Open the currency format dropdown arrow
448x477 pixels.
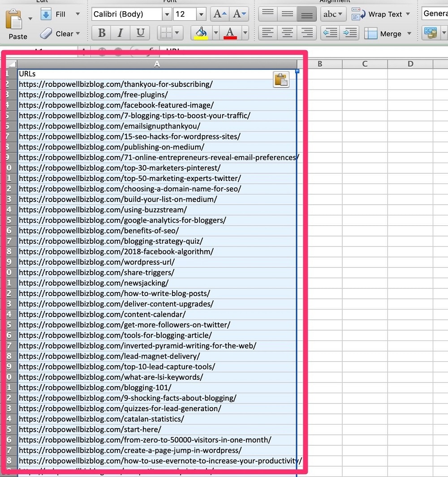444,33
